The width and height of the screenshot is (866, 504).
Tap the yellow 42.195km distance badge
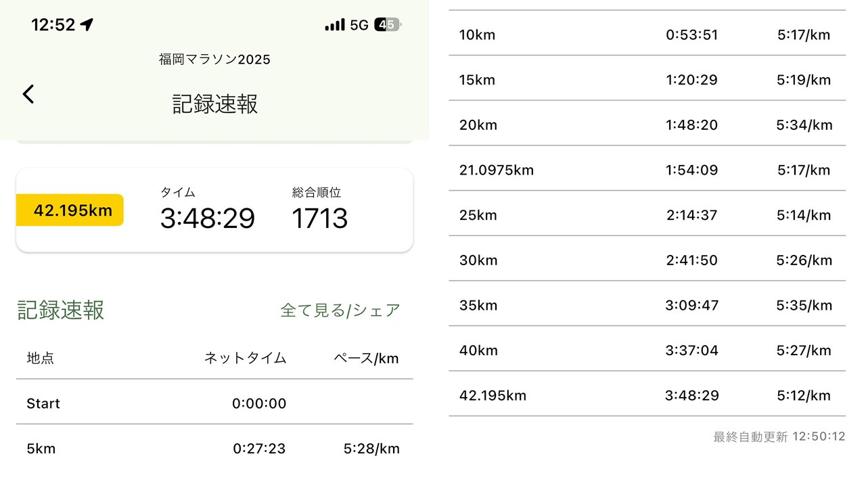pyautogui.click(x=70, y=210)
